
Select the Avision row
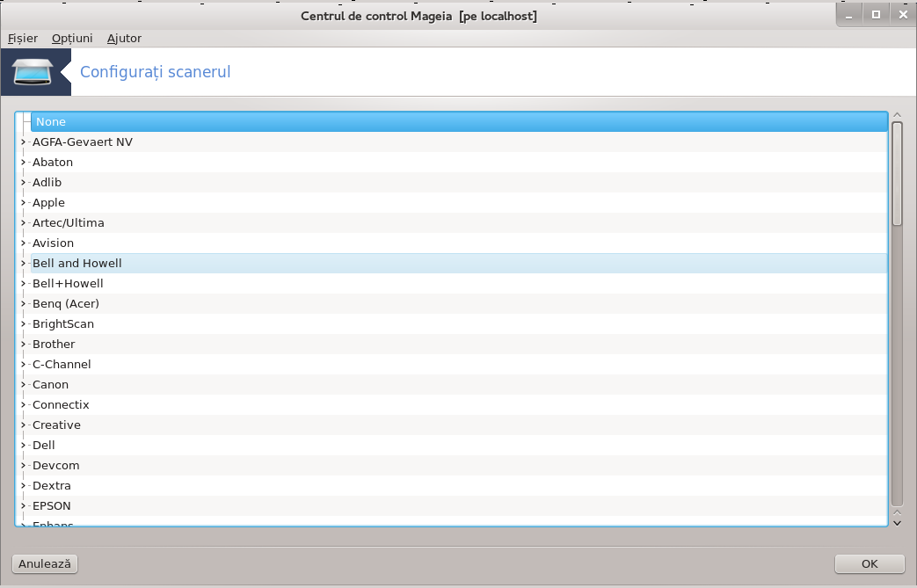click(x=459, y=243)
